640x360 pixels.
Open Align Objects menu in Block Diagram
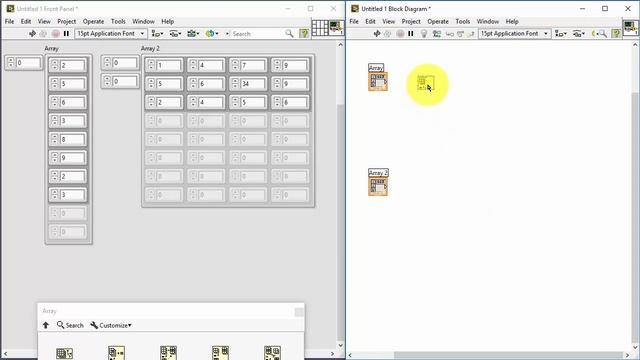tap(560, 33)
